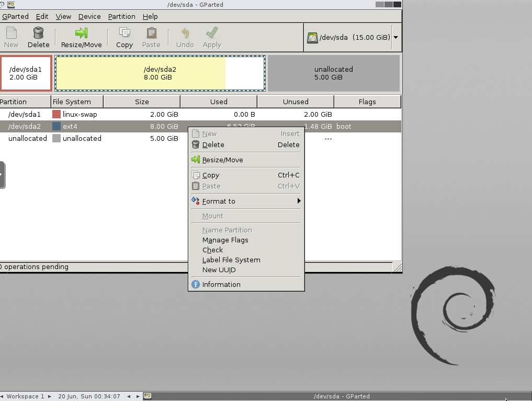Click the gray unallocated color swatch in list
This screenshot has height=401, width=532.
[56, 138]
